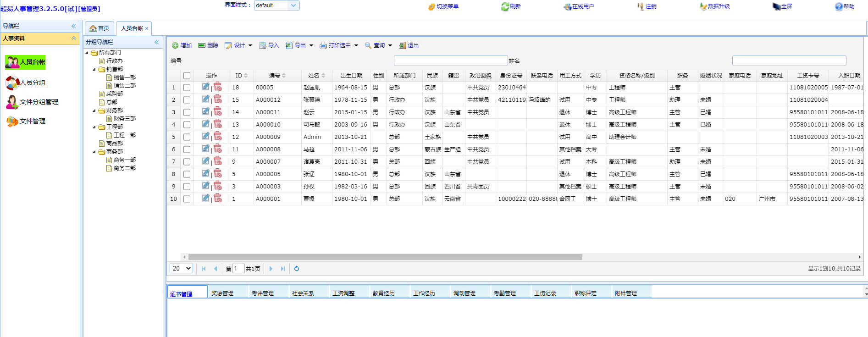Open 文件分组管理 in the sidebar
The image size is (868, 337).
tap(32, 102)
